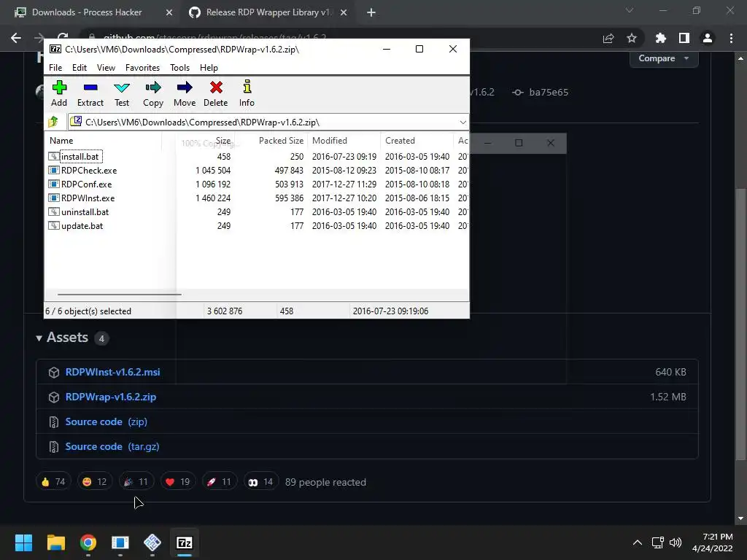
Task: Select the install.bat file icon
Action: tap(54, 157)
